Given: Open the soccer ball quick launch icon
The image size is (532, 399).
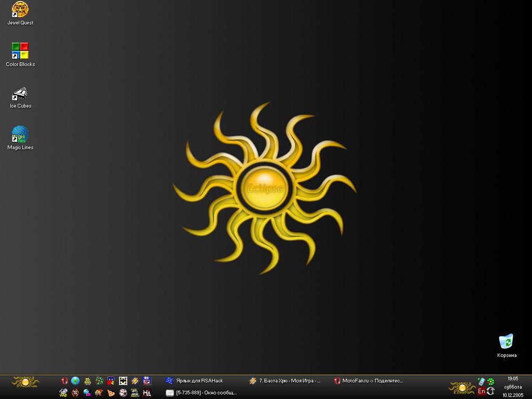Looking at the screenshot, I should (x=123, y=393).
